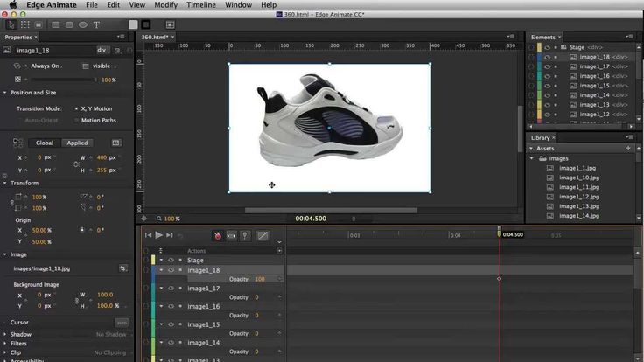Click the layout defaults icon in toolbar
The width and height of the screenshot is (644, 362).
[170, 25]
